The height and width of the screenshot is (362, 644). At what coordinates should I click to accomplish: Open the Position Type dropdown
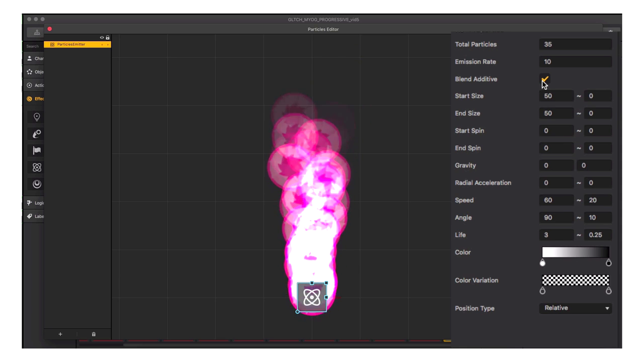[x=576, y=308]
